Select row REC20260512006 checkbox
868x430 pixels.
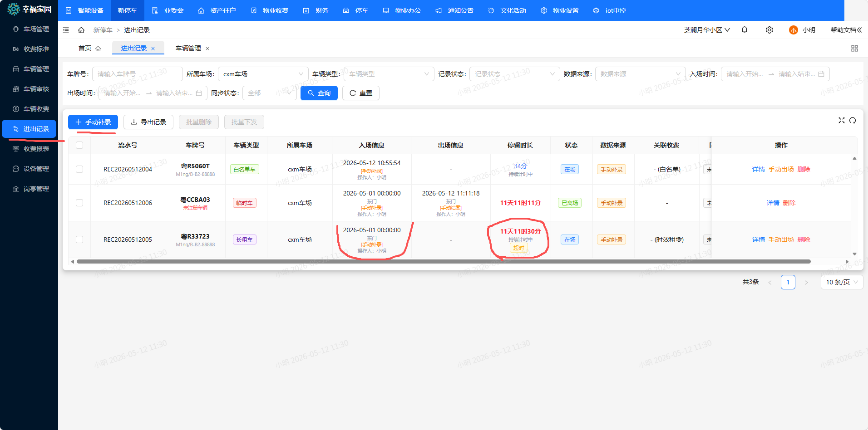pyautogui.click(x=79, y=203)
